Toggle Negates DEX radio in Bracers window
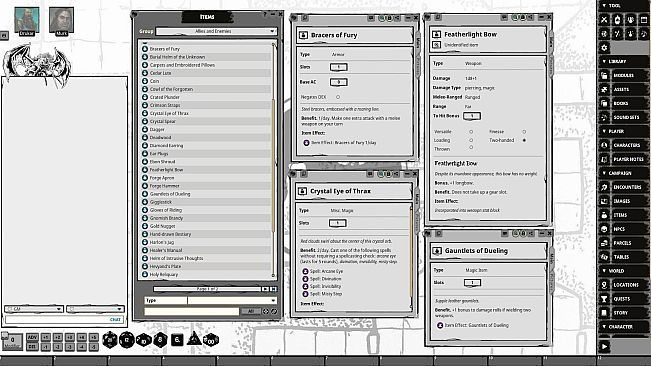This screenshot has height=366, width=651. (338, 97)
